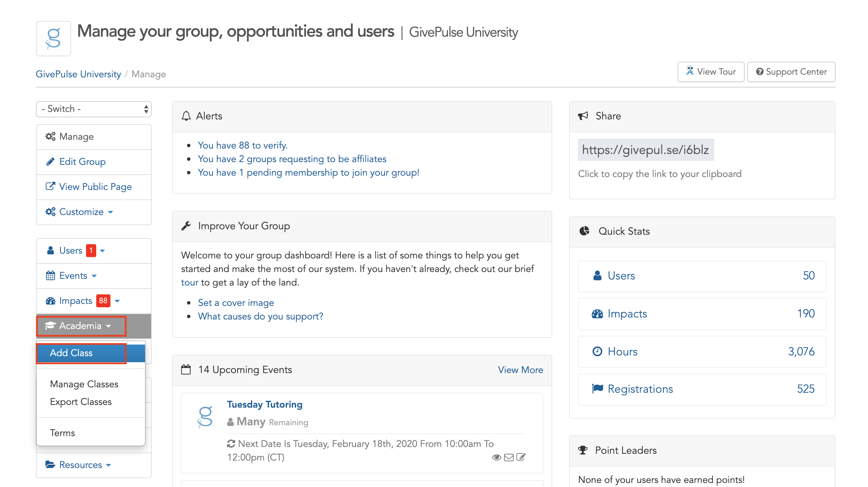This screenshot has height=487, width=868.
Task: Open Hours 3,076 quick stat row
Action: point(702,352)
